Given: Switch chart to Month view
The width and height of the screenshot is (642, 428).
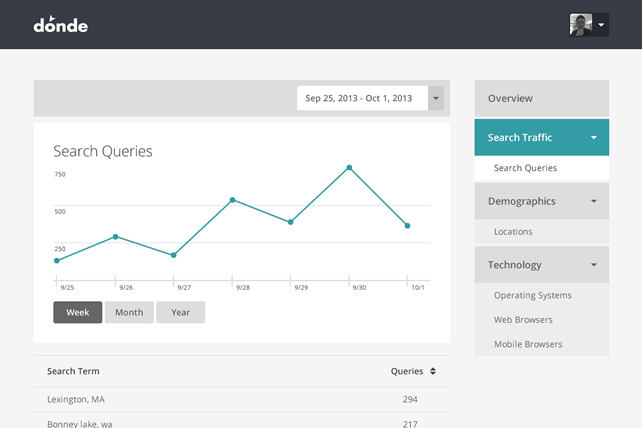Looking at the screenshot, I should [129, 312].
